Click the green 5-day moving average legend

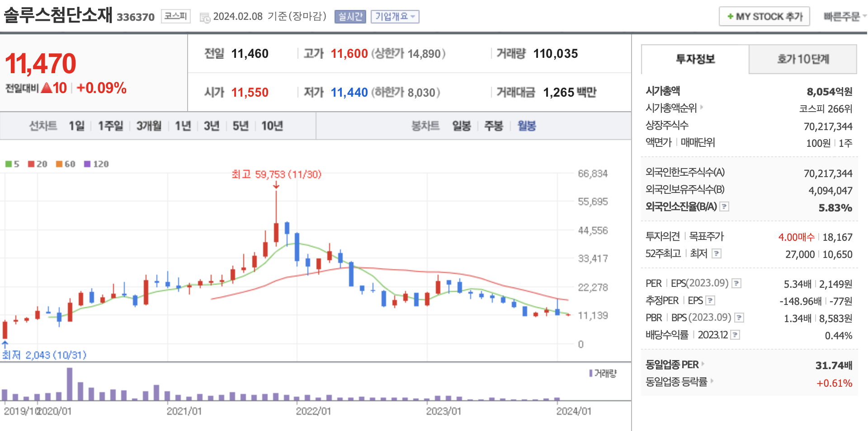tap(12, 164)
